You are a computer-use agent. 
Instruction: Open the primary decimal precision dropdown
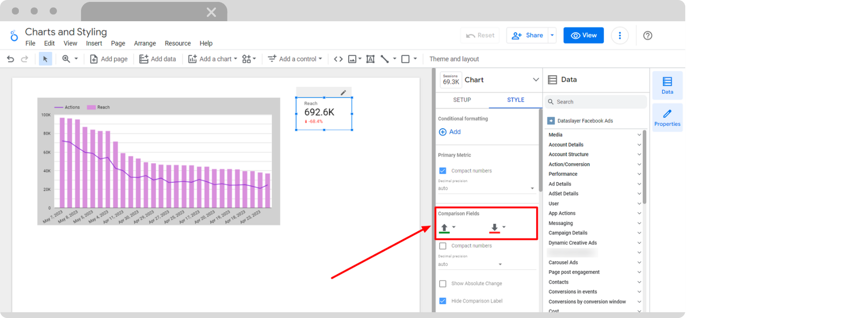[486, 188]
